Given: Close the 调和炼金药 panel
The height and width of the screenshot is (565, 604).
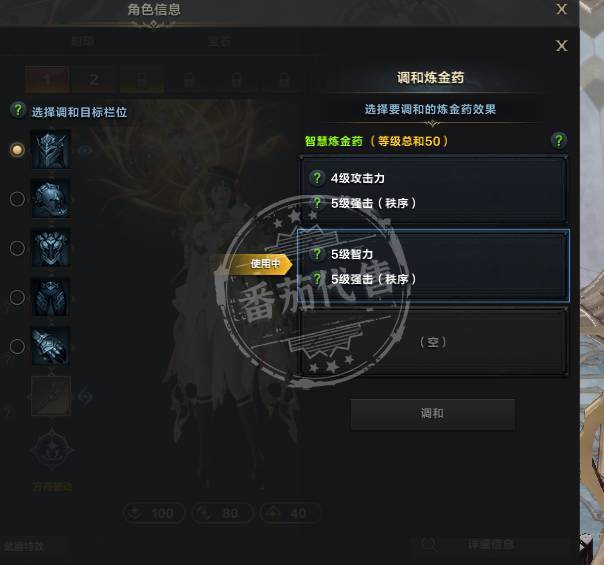Looking at the screenshot, I should click(561, 46).
